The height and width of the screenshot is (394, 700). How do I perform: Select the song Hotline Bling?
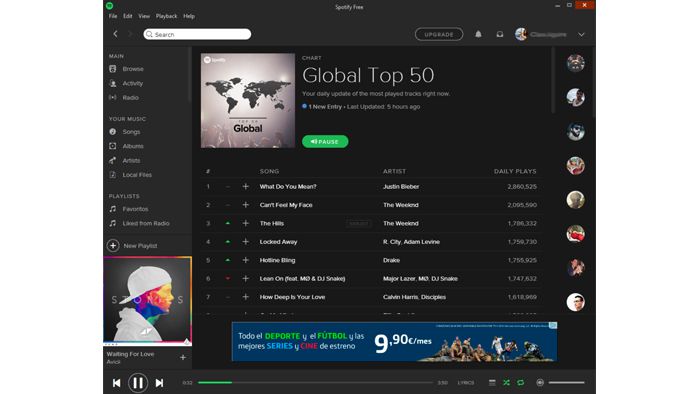277,260
